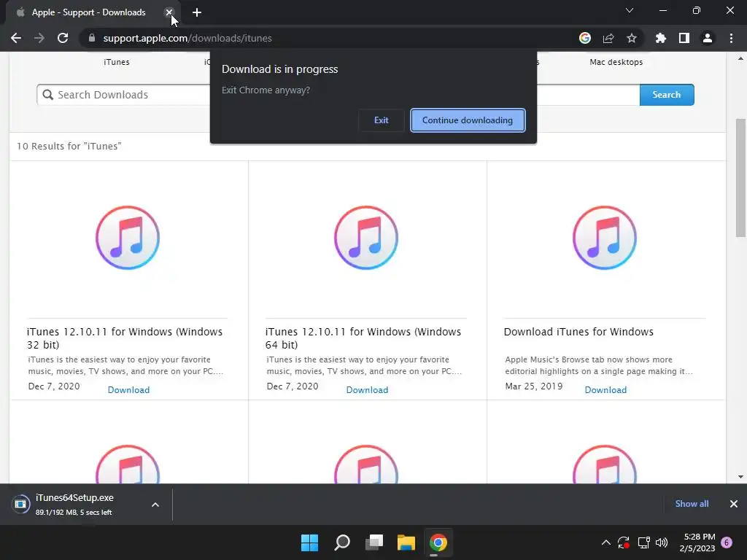Open a new tab with plus button
The width and height of the screenshot is (747, 560).
(197, 12)
